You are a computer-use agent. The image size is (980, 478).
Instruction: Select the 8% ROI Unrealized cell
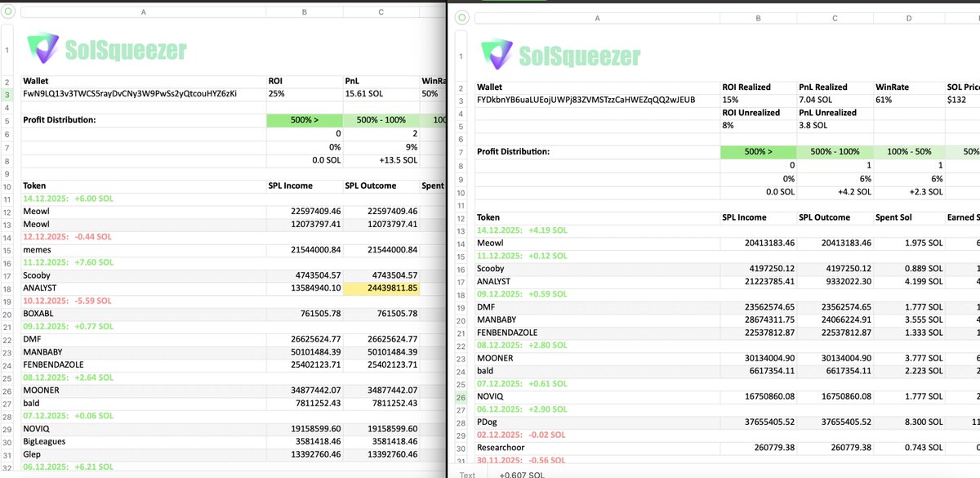[x=758, y=126]
